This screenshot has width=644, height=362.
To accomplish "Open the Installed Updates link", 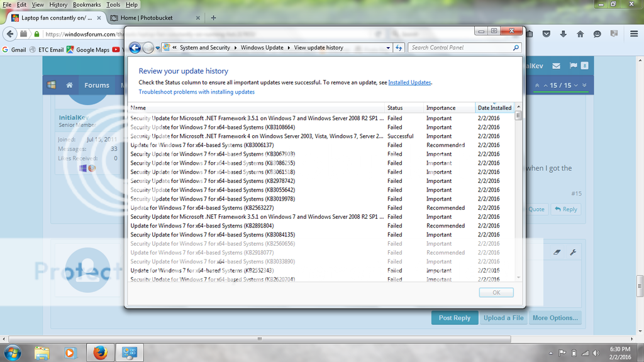I will click(409, 82).
